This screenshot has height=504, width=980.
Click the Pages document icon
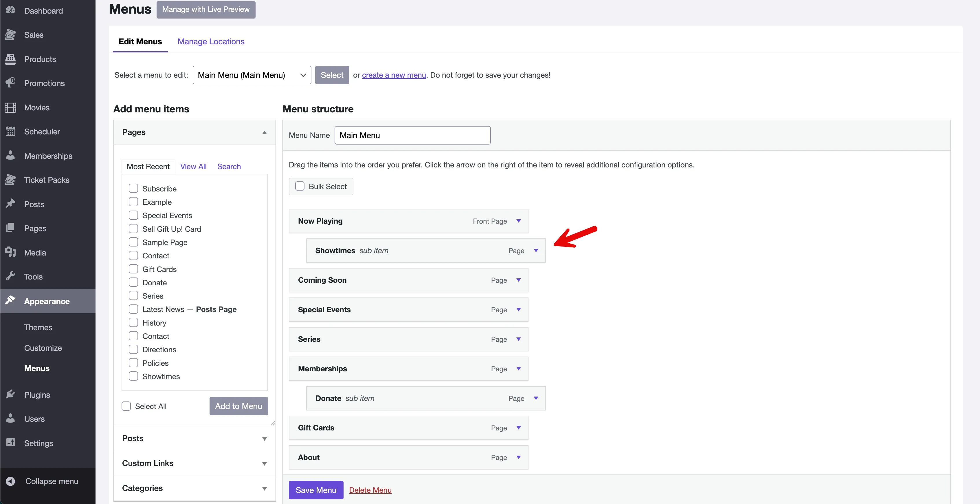point(10,228)
